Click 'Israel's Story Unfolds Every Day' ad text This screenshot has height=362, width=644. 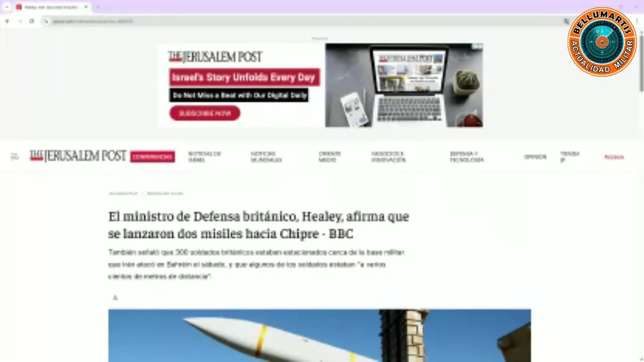244,77
